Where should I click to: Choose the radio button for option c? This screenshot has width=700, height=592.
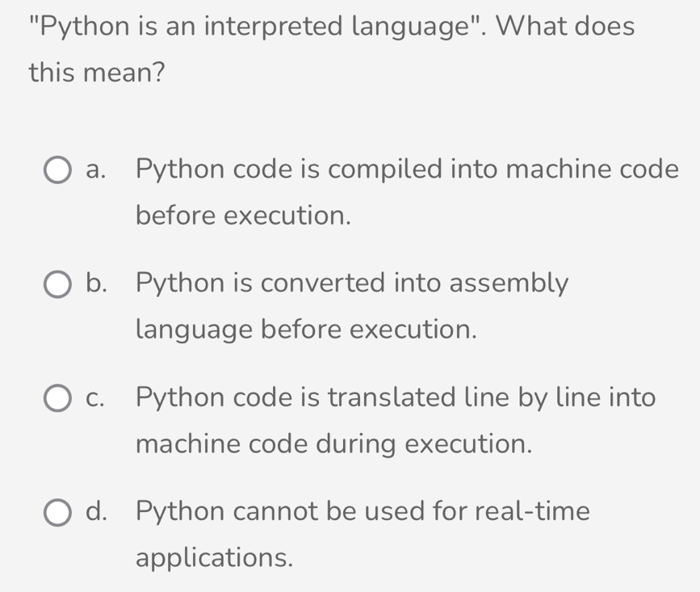pos(57,399)
